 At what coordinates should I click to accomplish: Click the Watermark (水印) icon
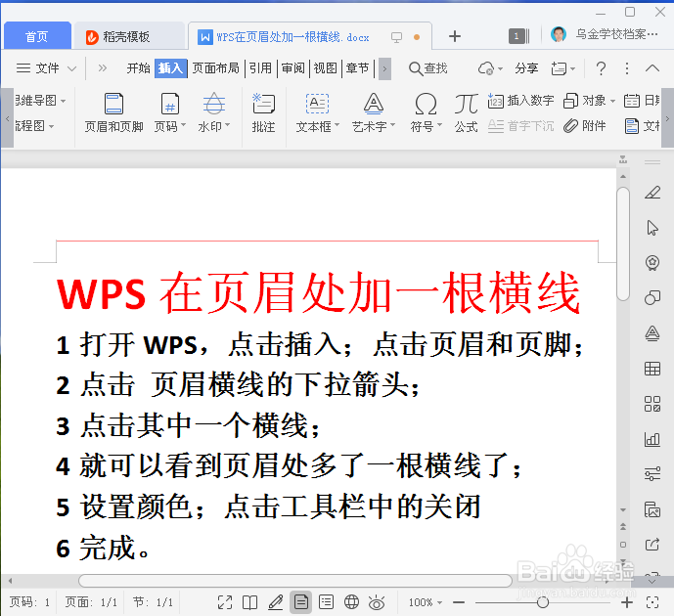click(x=213, y=104)
